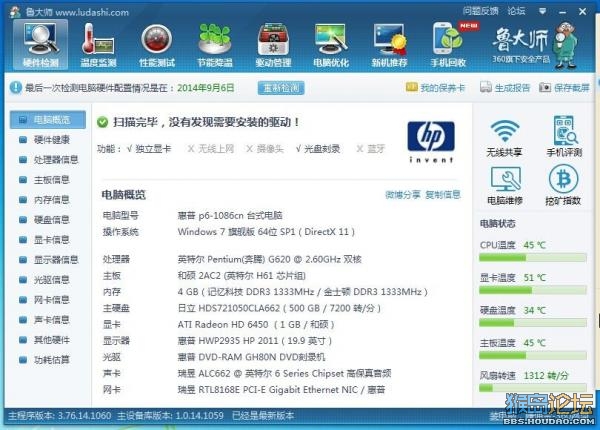This screenshot has height=430, width=600.
Task: Click 生成报告 generate report
Action: click(505, 88)
